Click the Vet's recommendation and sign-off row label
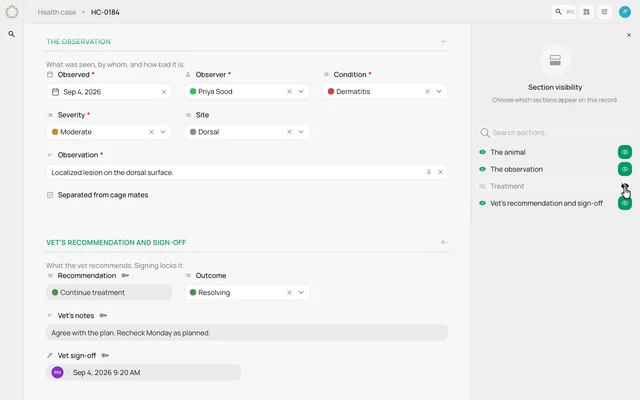This screenshot has width=640, height=400. coord(546,203)
